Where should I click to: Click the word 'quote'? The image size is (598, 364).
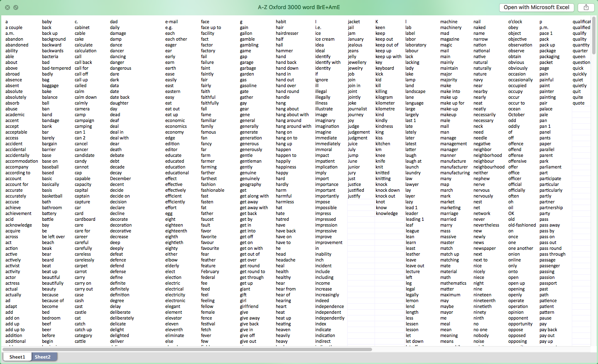point(578,103)
